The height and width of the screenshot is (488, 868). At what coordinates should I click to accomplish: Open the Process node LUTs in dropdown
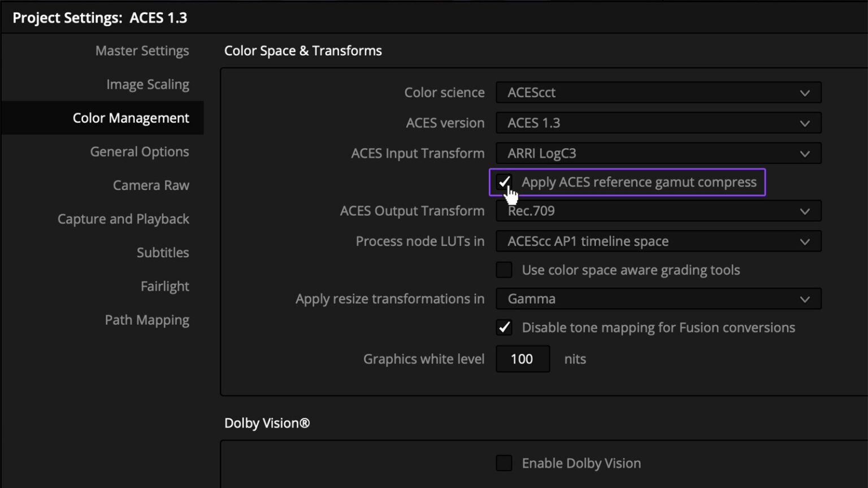coord(658,241)
